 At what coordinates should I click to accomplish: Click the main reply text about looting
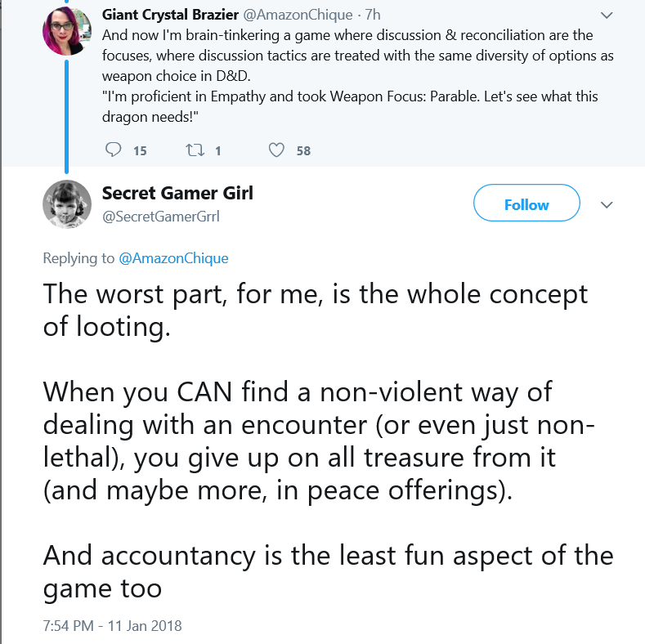(x=329, y=441)
